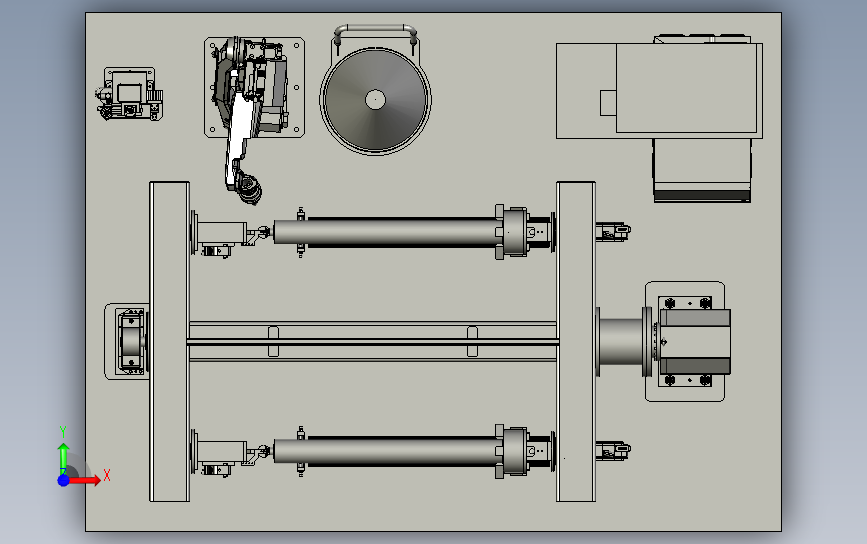The image size is (867, 544).
Task: Select the large rectangular cabinet at top-right
Action: [x=659, y=91]
